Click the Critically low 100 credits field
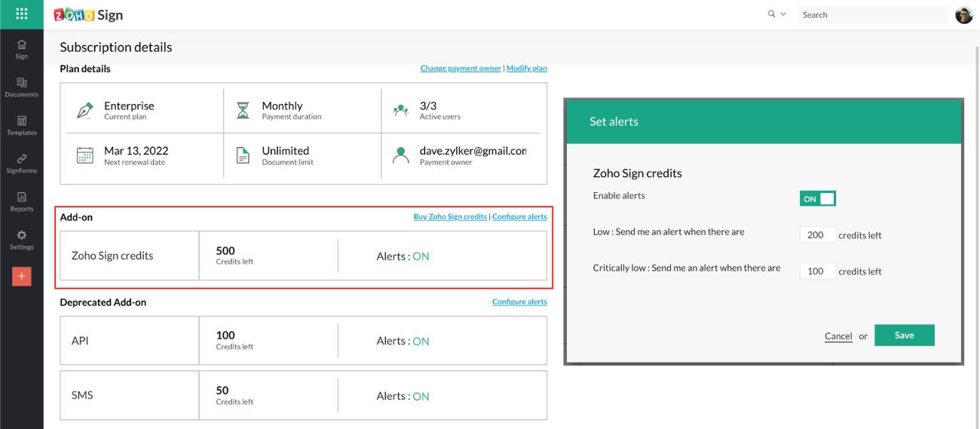This screenshot has width=980, height=429. 818,271
